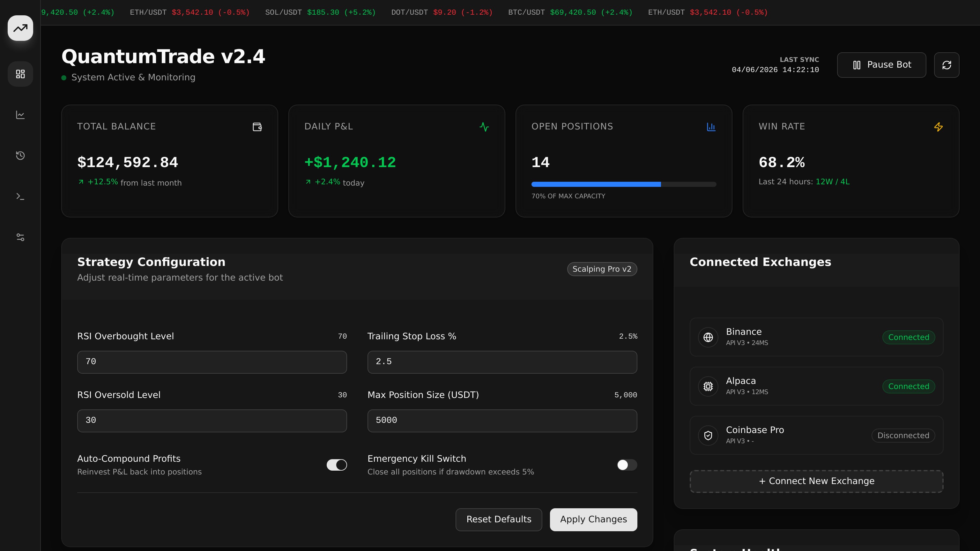Open the settings sliders sidebar icon
This screenshot has height=551, width=980.
20,237
